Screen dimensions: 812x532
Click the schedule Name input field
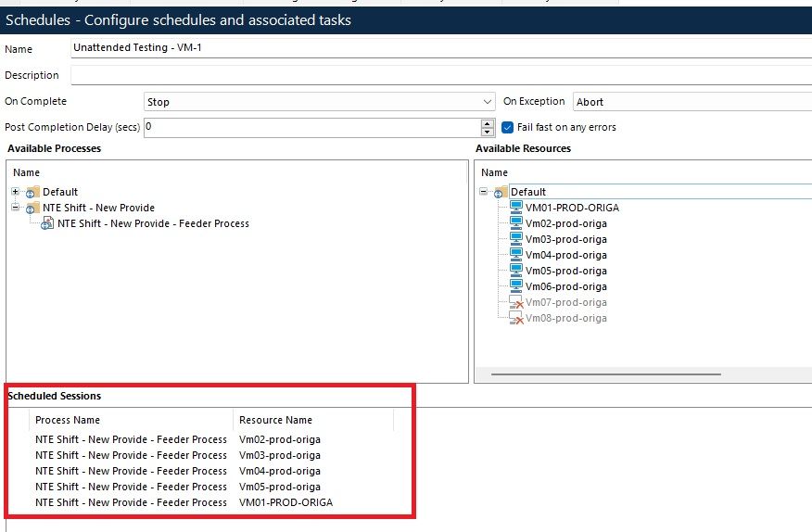(440, 47)
